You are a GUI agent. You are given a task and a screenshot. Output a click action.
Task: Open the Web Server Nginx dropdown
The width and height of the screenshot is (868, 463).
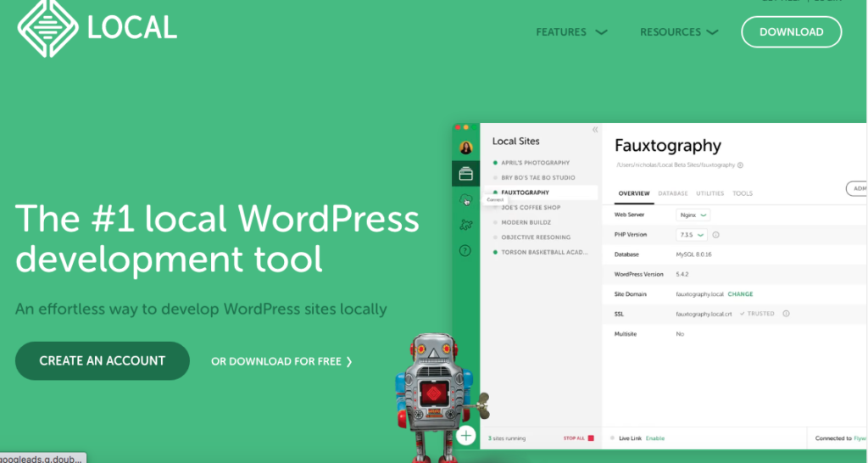(693, 215)
